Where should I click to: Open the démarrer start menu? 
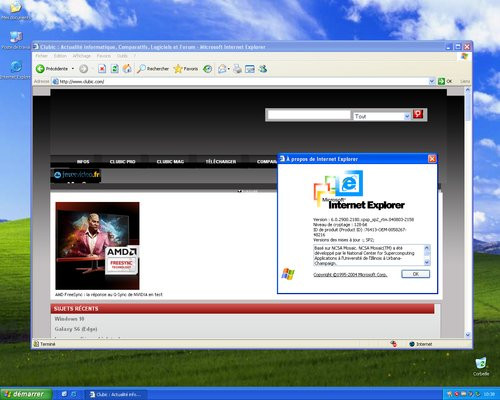click(25, 394)
